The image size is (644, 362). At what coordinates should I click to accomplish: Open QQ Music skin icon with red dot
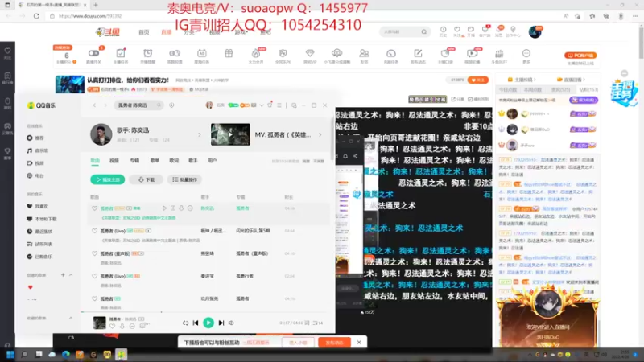click(270, 105)
